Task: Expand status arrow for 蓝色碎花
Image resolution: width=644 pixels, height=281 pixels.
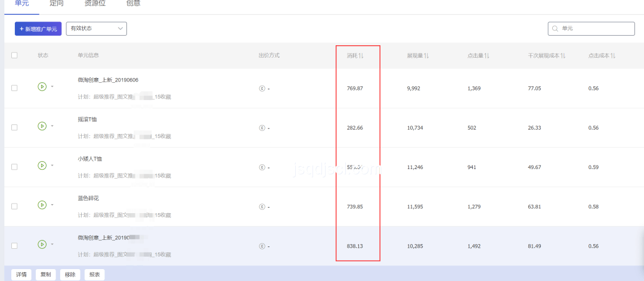Action: pos(52,205)
